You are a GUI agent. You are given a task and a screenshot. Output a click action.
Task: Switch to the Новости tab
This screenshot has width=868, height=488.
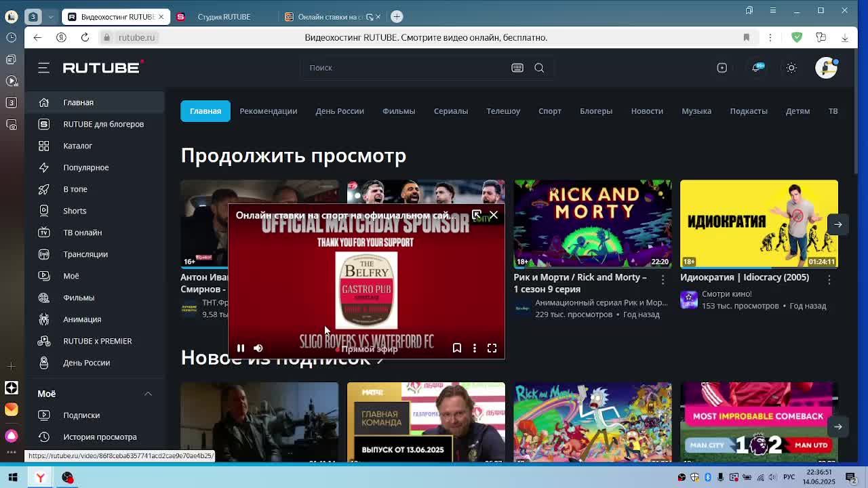[x=647, y=111]
